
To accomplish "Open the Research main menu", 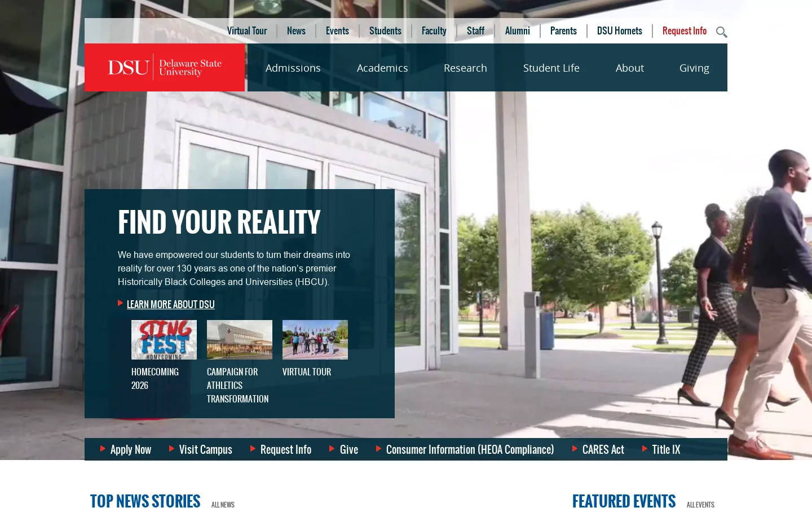I will click(465, 68).
